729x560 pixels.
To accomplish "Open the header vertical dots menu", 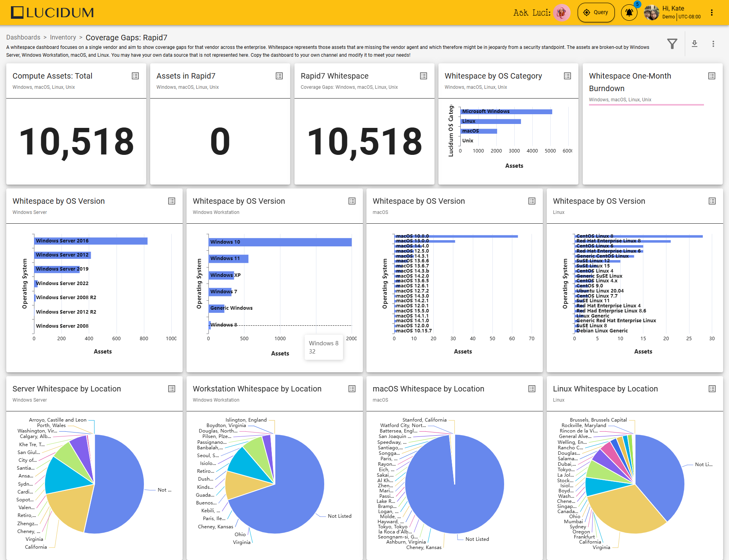I will (x=712, y=13).
